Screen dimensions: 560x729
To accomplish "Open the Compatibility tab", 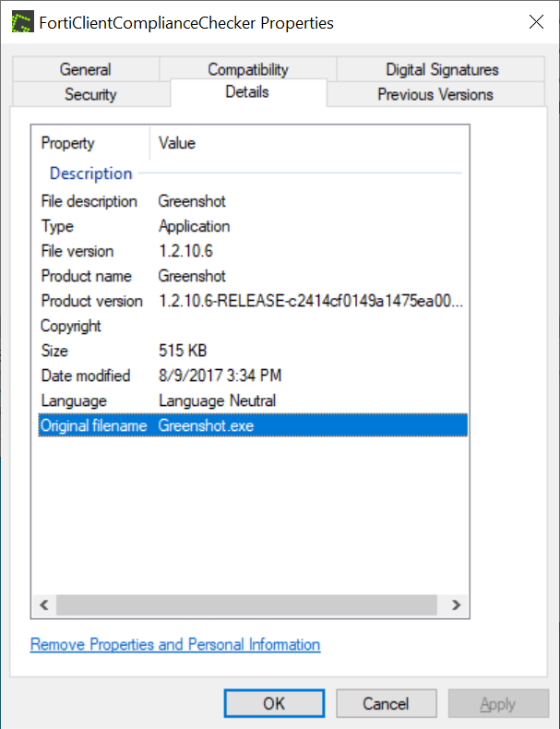I will 247,69.
